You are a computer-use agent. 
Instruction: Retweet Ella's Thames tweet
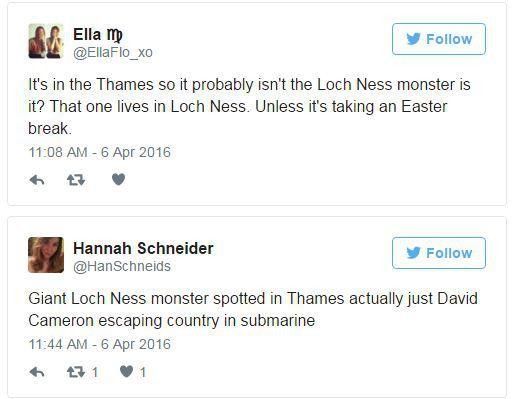coord(76,180)
